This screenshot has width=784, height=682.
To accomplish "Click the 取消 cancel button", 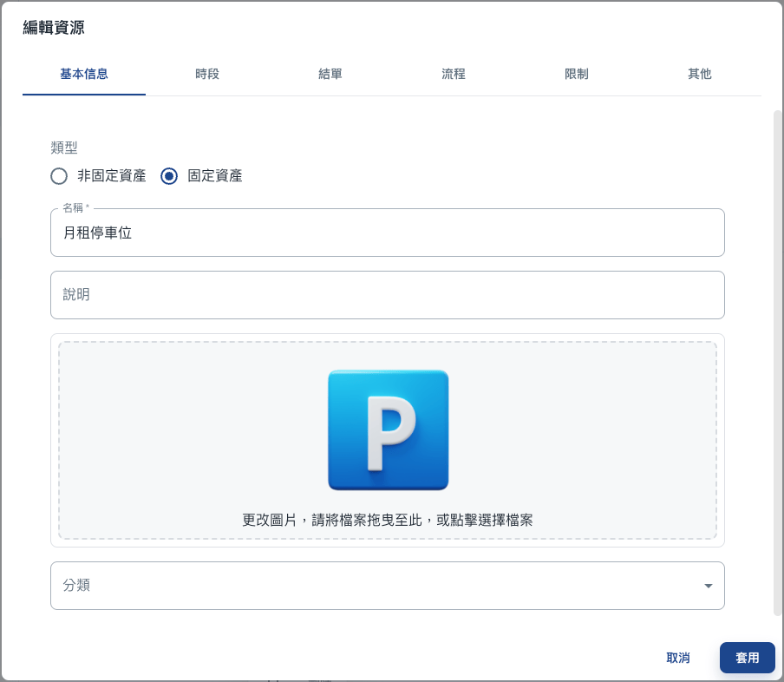I will pyautogui.click(x=678, y=658).
